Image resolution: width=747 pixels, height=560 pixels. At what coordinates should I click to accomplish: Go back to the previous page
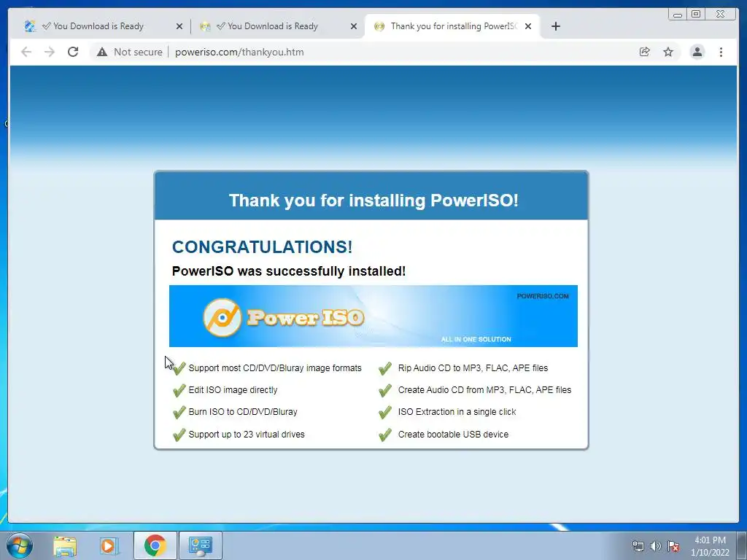point(26,52)
